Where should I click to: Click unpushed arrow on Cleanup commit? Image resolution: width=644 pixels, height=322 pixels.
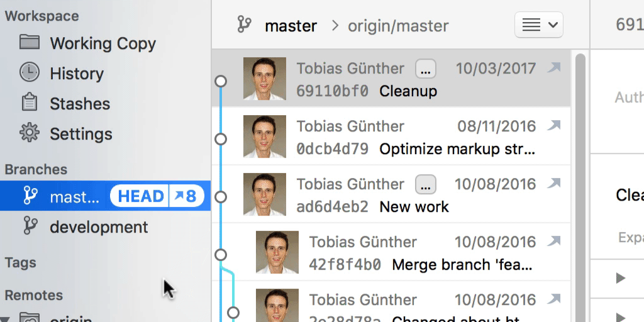[x=553, y=68]
